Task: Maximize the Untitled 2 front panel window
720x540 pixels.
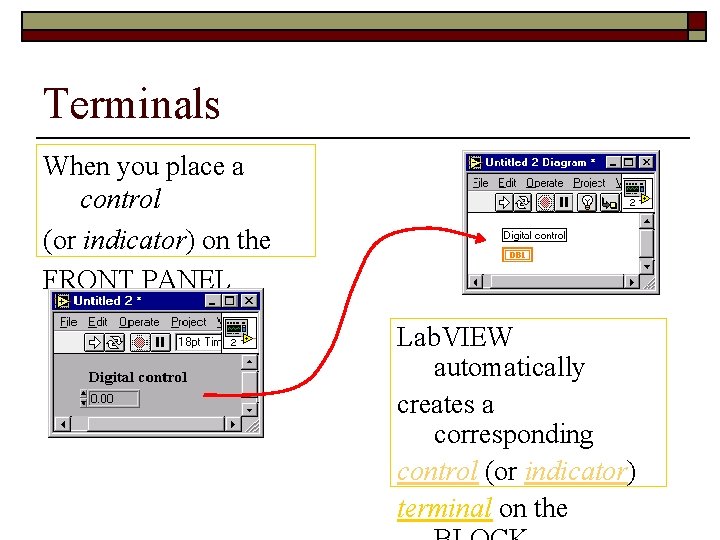Action: pyautogui.click(x=229, y=301)
